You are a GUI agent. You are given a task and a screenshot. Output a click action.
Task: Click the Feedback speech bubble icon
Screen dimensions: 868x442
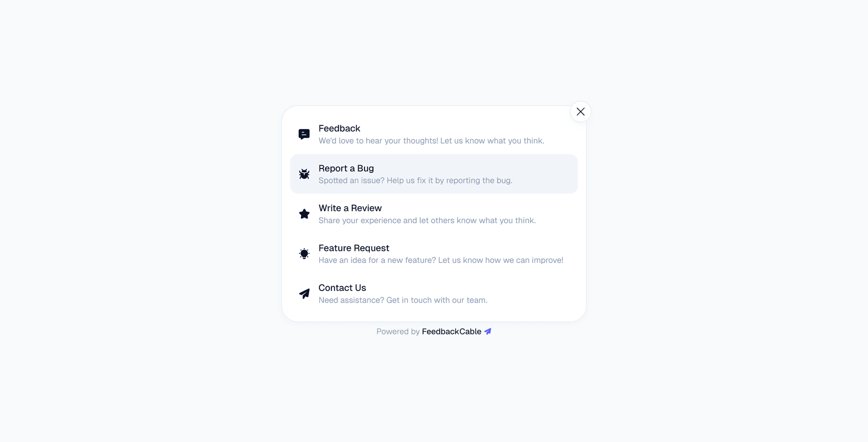[304, 134]
